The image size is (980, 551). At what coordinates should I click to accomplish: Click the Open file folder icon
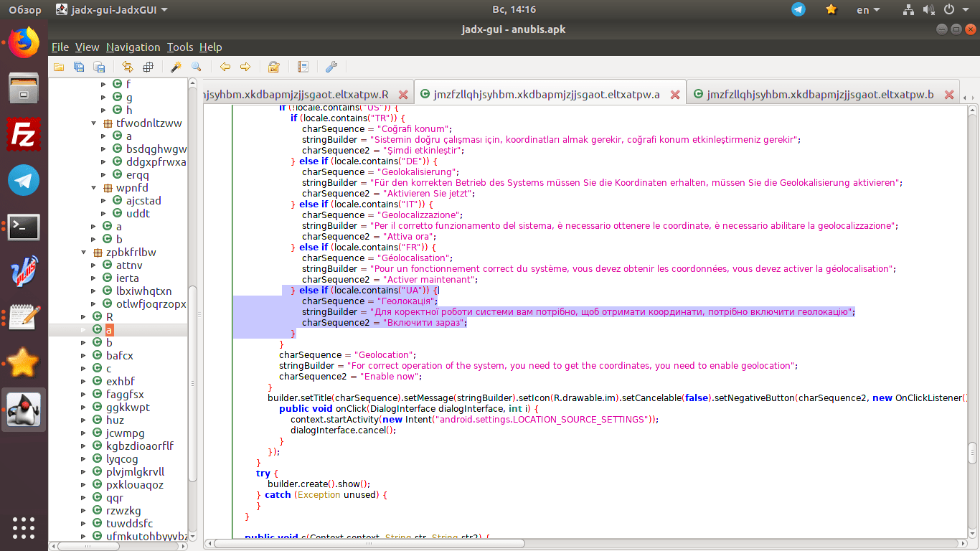[59, 67]
